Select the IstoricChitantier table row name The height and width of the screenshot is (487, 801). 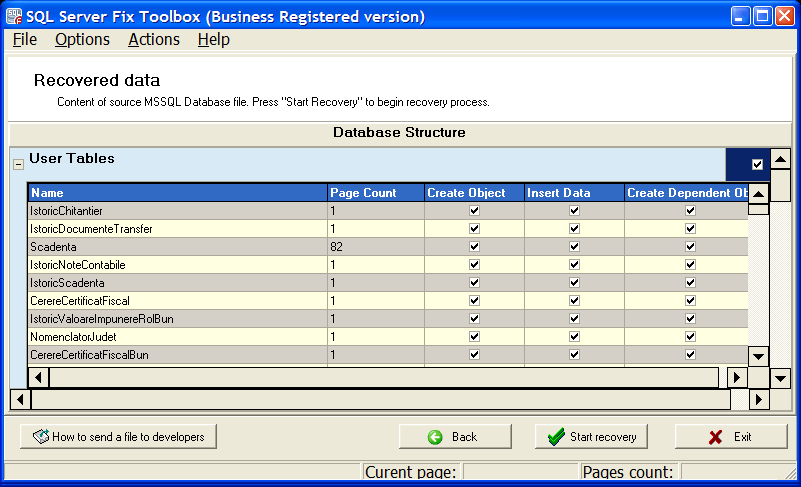66,211
